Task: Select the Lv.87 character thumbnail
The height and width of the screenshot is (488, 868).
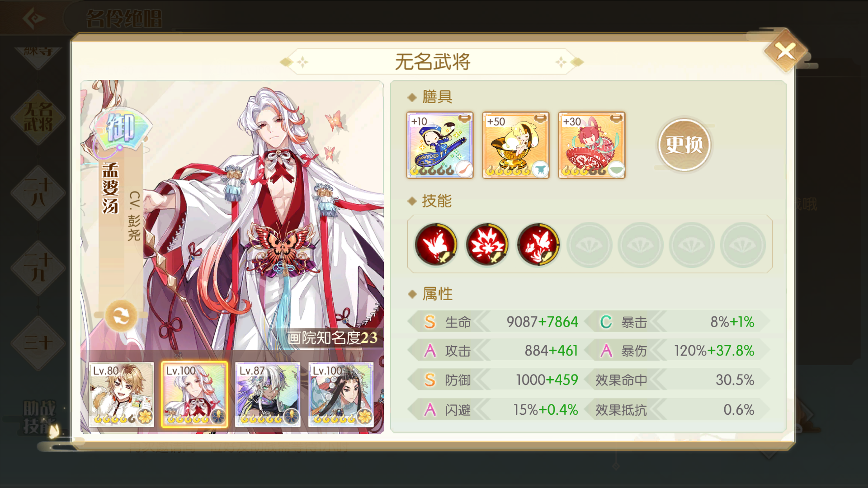Action: click(268, 394)
